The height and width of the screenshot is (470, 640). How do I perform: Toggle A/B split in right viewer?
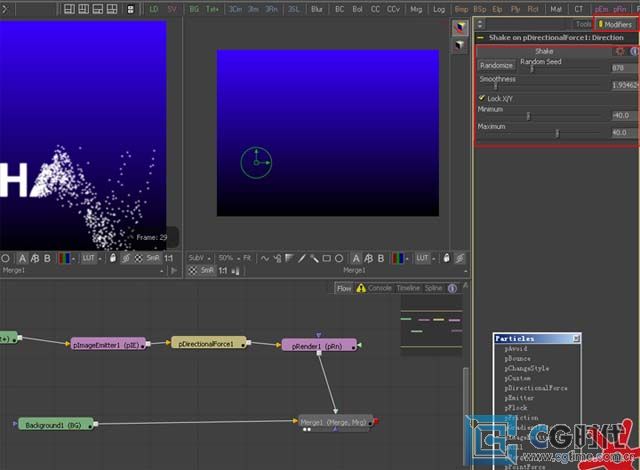pyautogui.click(x=369, y=259)
